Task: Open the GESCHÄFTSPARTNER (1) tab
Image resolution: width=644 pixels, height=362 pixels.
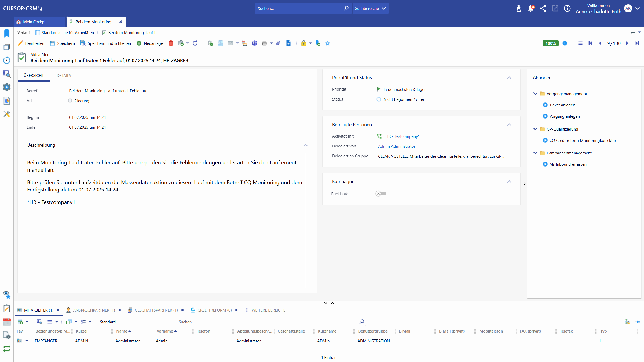Action: pos(156,310)
